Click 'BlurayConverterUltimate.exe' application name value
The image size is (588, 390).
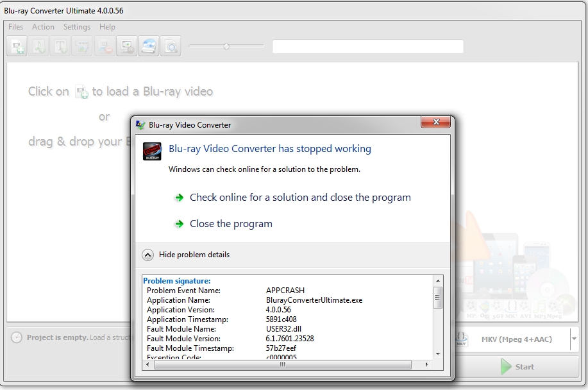(314, 300)
